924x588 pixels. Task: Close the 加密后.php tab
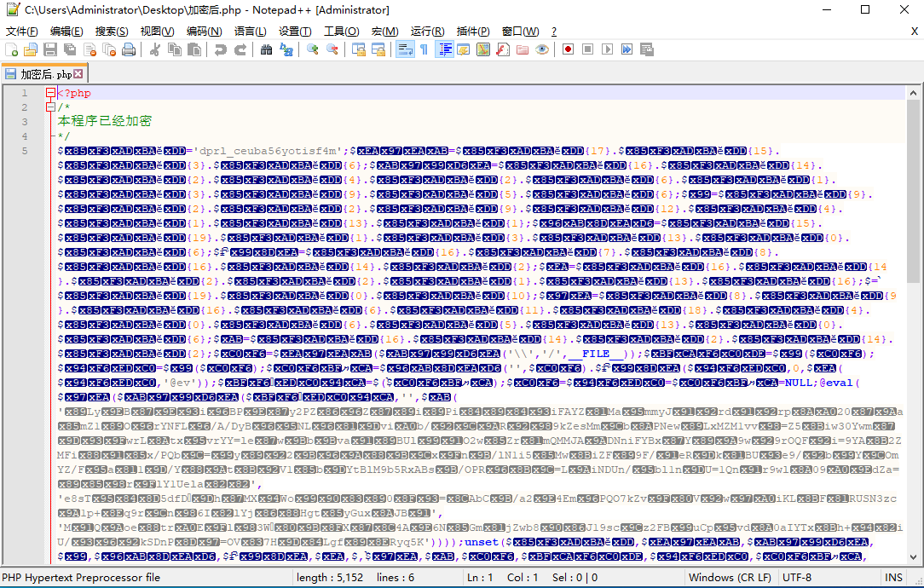(78, 74)
